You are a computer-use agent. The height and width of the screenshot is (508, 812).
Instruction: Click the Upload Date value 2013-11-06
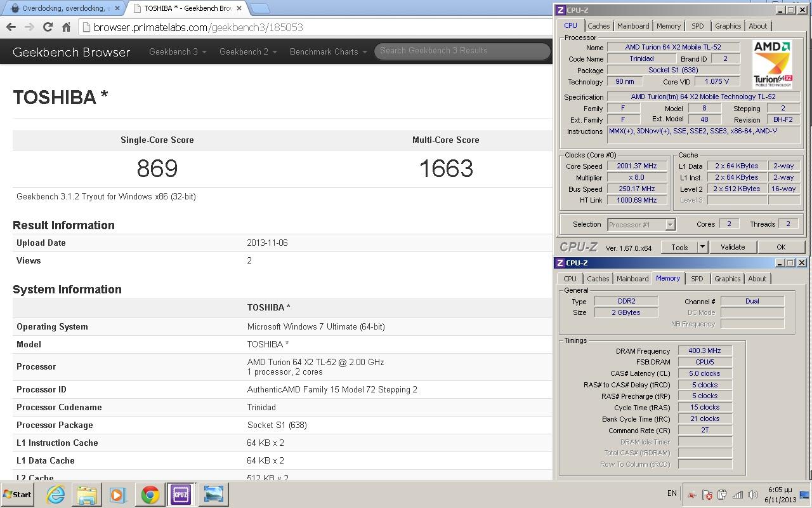(x=267, y=243)
